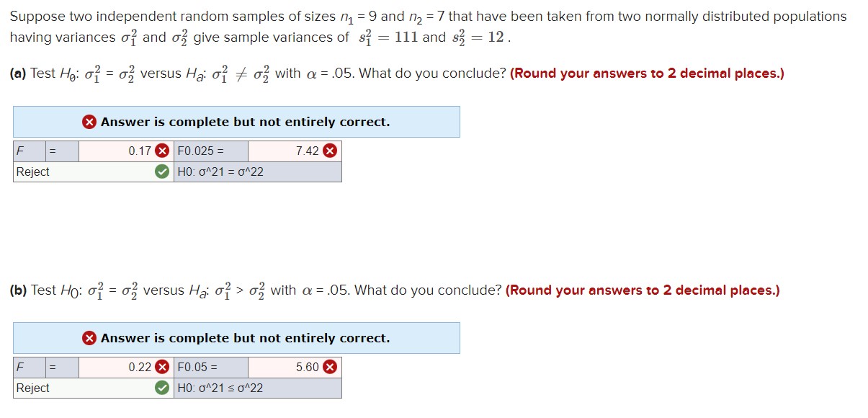Select the F answer field containing 0.22
868x418 pixels.
(122, 368)
